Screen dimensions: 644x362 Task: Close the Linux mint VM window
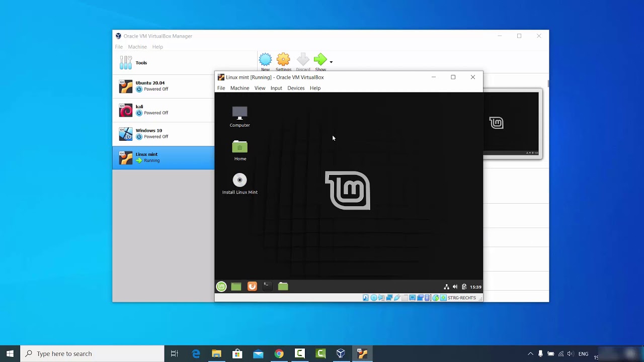(472, 77)
